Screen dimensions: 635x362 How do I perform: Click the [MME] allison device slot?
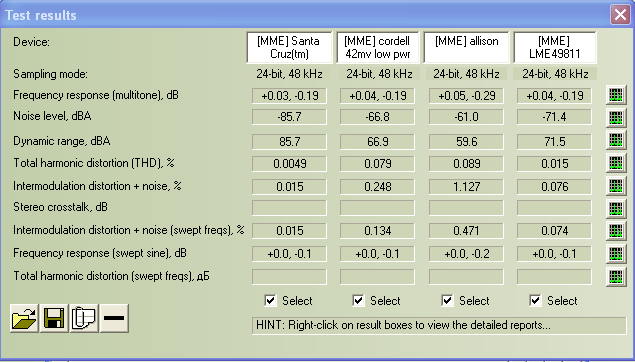click(x=466, y=47)
